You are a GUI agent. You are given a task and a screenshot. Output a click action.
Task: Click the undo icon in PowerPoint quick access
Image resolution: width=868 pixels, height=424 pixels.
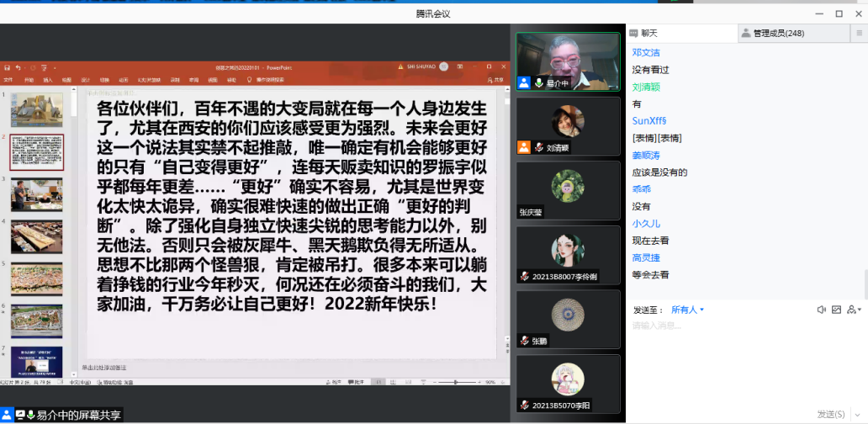(x=18, y=68)
